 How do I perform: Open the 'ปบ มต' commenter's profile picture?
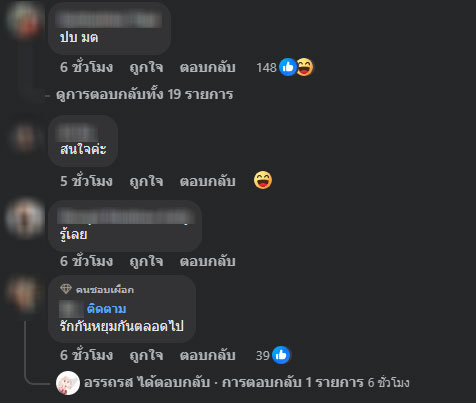25,20
